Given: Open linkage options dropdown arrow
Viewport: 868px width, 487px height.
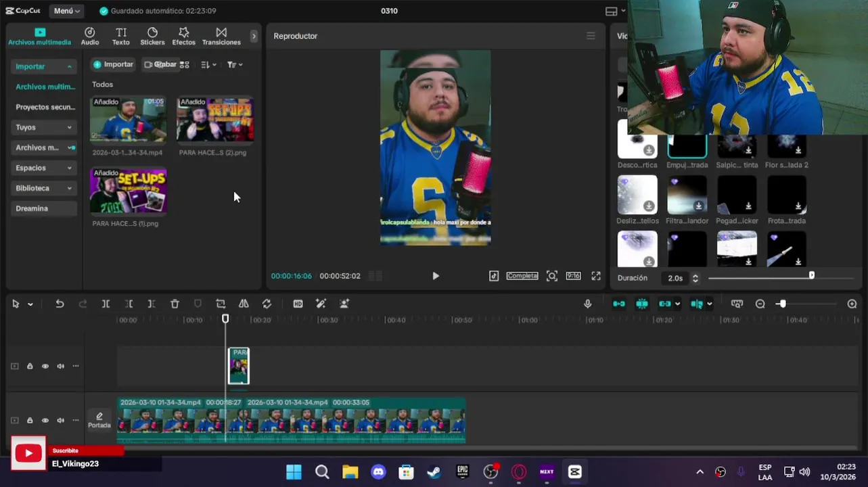Looking at the screenshot, I should [x=677, y=304].
